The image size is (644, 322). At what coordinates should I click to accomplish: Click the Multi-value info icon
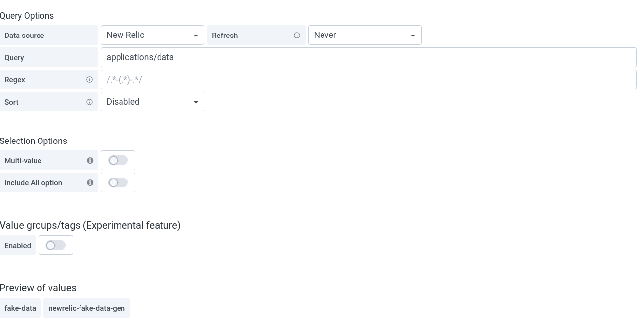click(x=90, y=161)
